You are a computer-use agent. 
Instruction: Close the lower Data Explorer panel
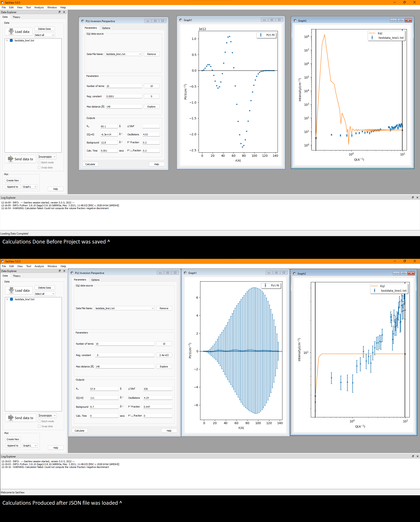tap(64, 271)
